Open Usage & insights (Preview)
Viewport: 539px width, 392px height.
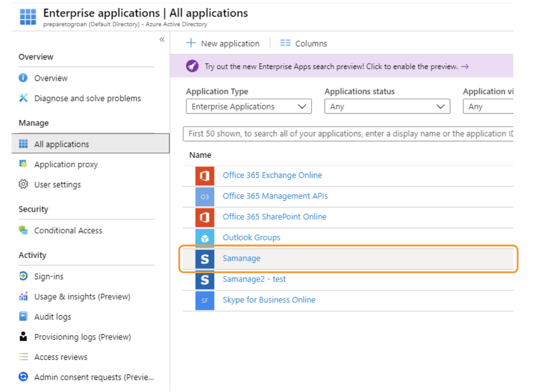(x=82, y=296)
